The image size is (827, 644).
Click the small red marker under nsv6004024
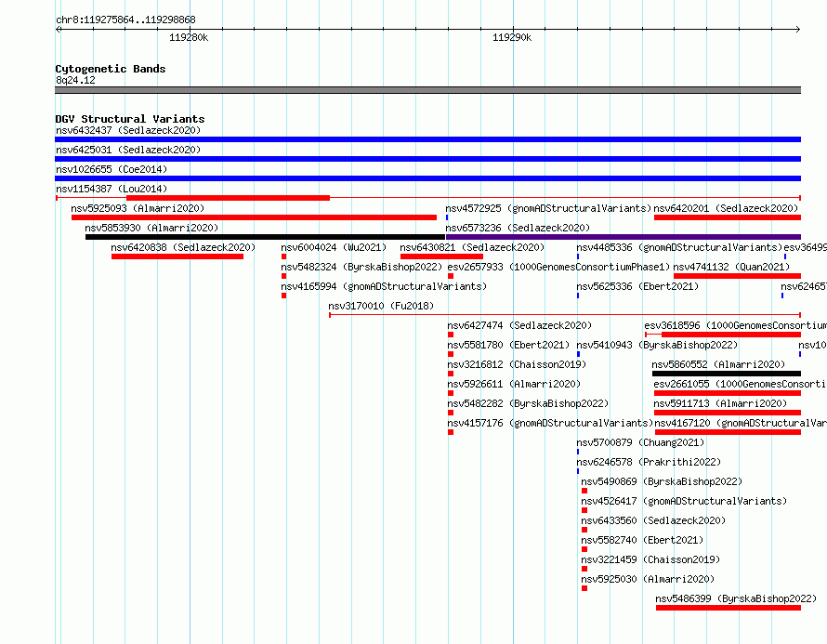(283, 256)
